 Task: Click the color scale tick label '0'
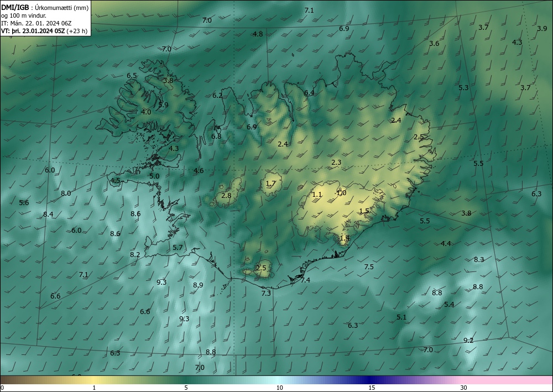coord(2,388)
